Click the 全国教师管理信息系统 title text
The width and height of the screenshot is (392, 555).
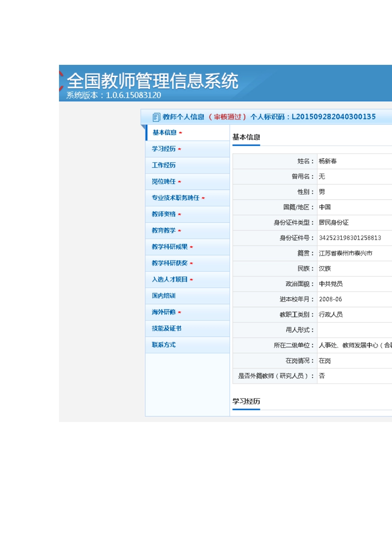(153, 81)
